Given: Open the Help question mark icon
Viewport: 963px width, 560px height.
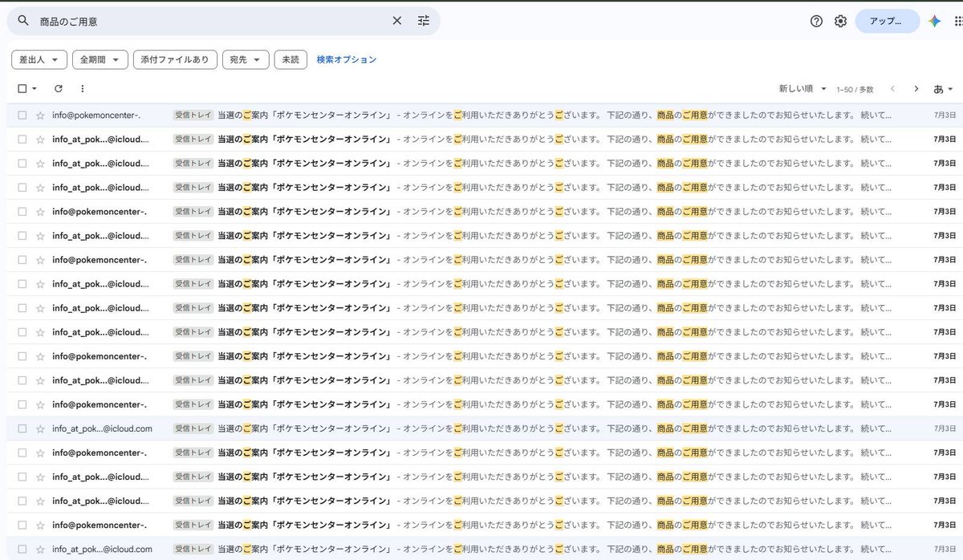Looking at the screenshot, I should [816, 21].
